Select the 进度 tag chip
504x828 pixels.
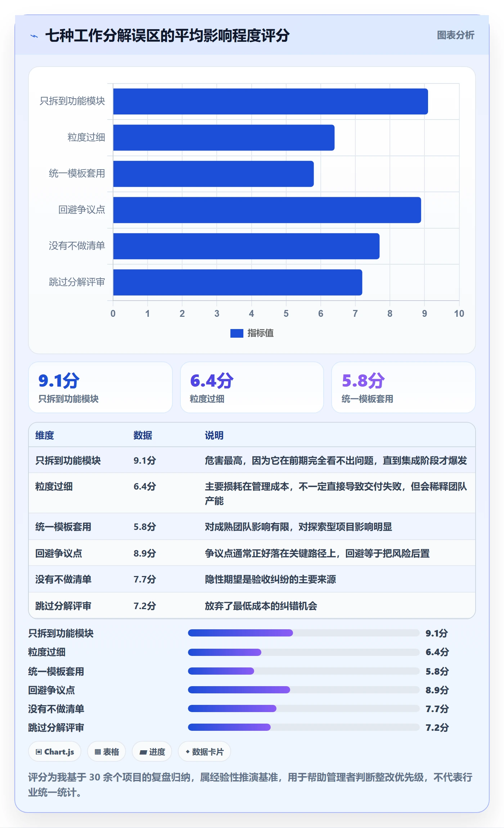coord(152,752)
